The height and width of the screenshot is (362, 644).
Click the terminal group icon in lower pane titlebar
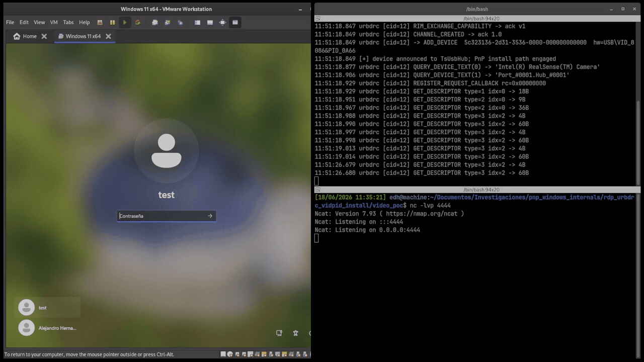(317, 190)
